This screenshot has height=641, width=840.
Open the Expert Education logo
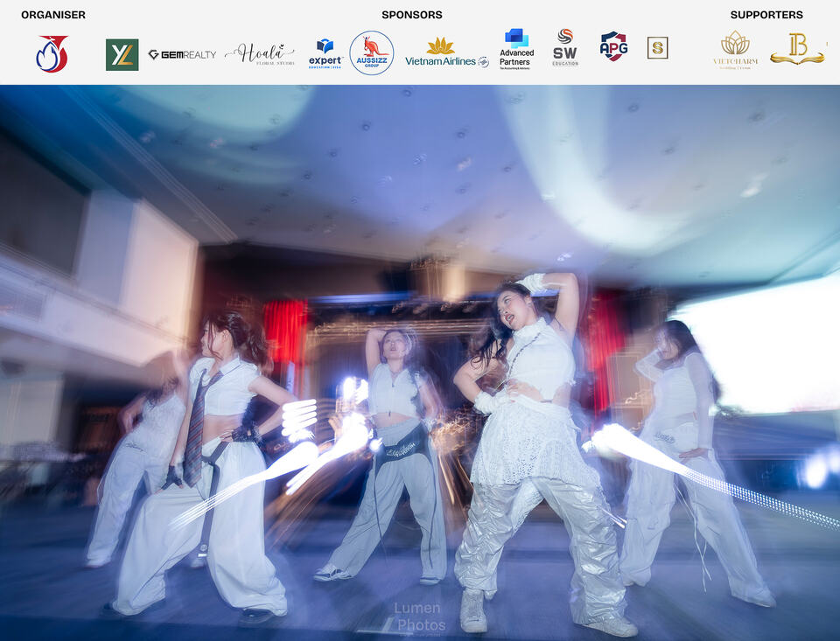(325, 53)
